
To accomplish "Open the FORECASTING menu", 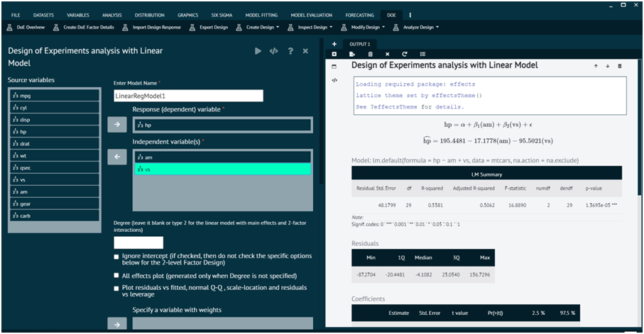I will coord(360,15).
